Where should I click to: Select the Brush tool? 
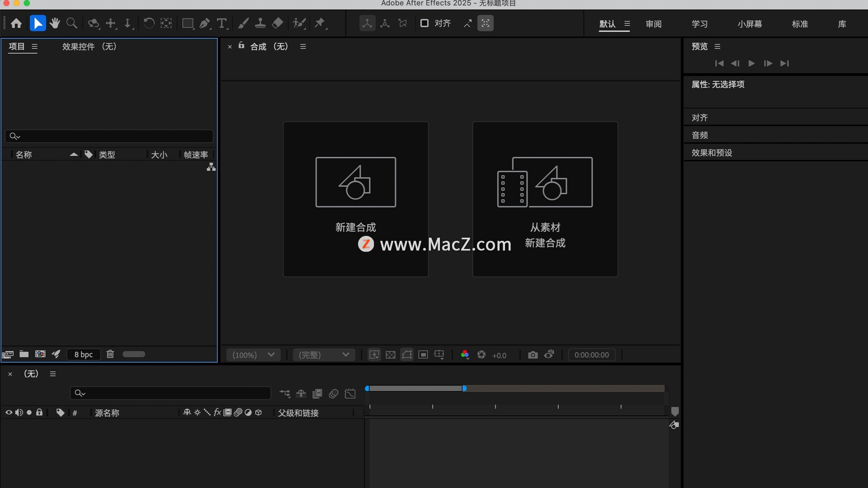click(x=243, y=23)
